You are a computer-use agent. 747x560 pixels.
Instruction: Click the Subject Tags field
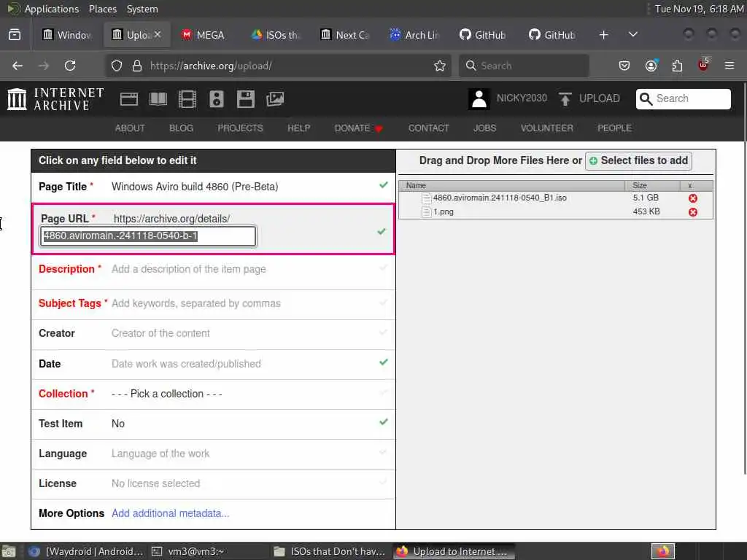tap(214, 304)
